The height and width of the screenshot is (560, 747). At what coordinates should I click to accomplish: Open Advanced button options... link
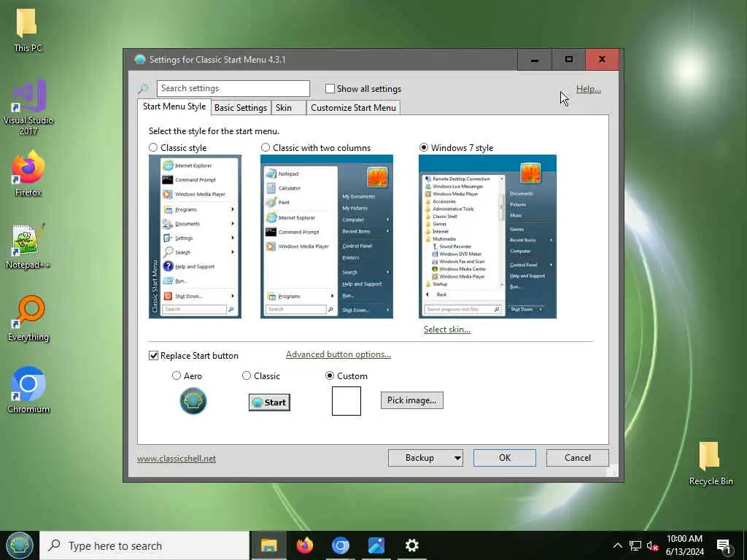(338, 354)
